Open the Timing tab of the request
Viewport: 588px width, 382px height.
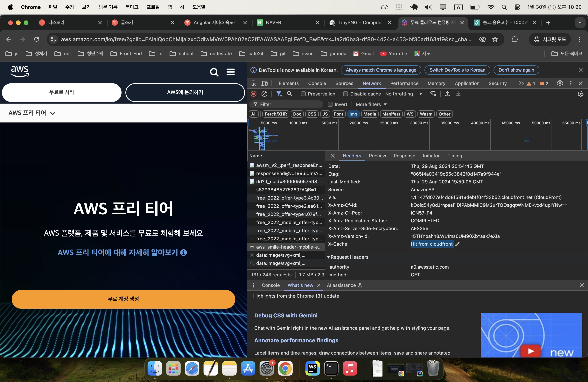[x=455, y=156]
